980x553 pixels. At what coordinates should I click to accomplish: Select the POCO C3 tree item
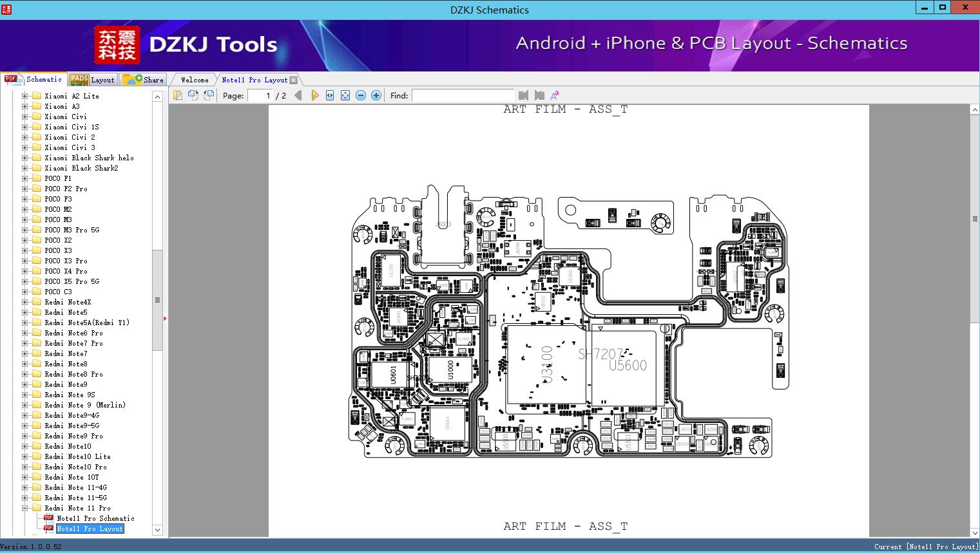click(x=58, y=292)
